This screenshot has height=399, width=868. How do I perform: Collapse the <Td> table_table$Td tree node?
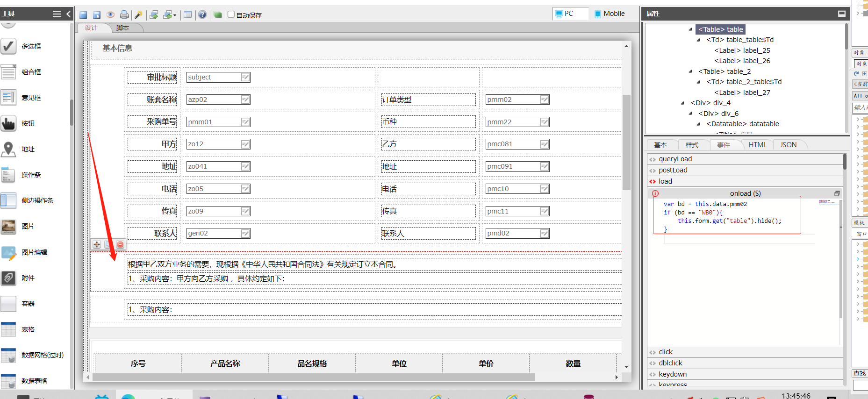pyautogui.click(x=698, y=40)
